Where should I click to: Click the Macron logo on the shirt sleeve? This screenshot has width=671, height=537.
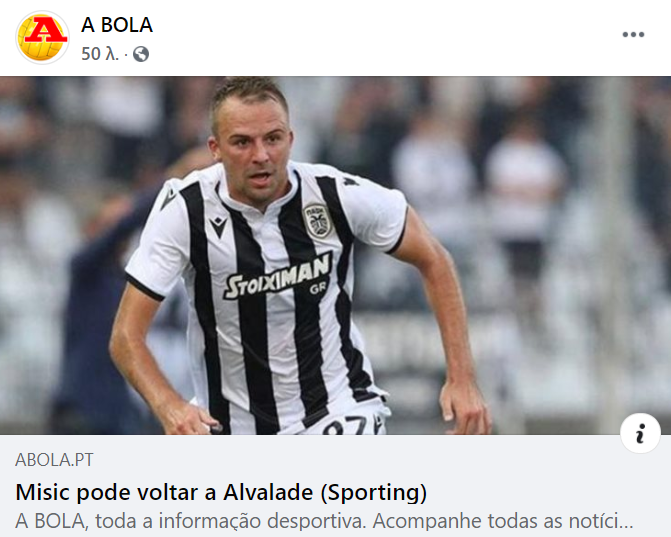168,198
